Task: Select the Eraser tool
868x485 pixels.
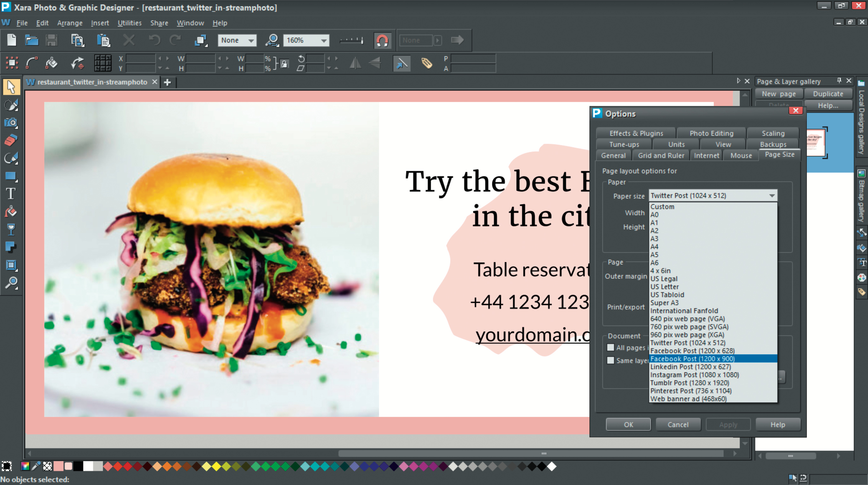Action: coord(11,140)
